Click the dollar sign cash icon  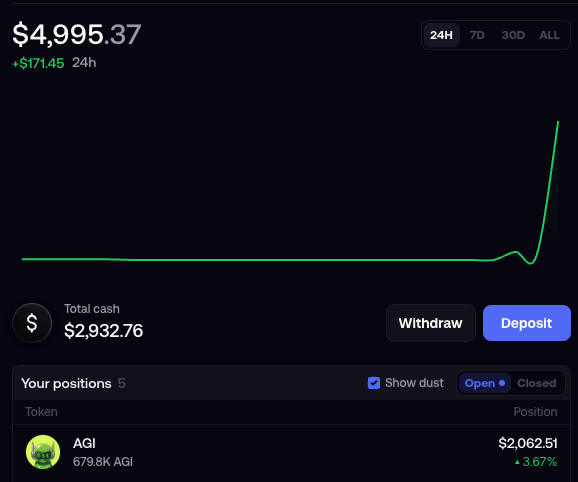point(32,323)
